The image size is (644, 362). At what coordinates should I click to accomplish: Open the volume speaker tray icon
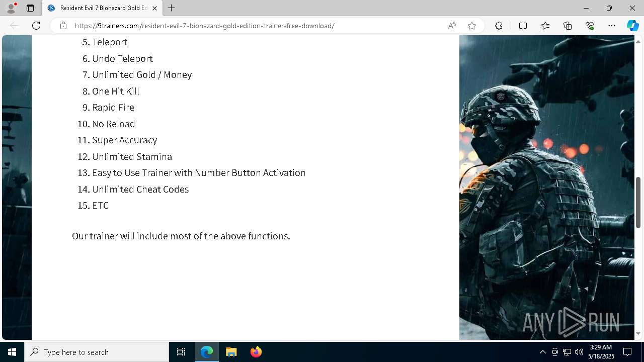click(x=579, y=352)
